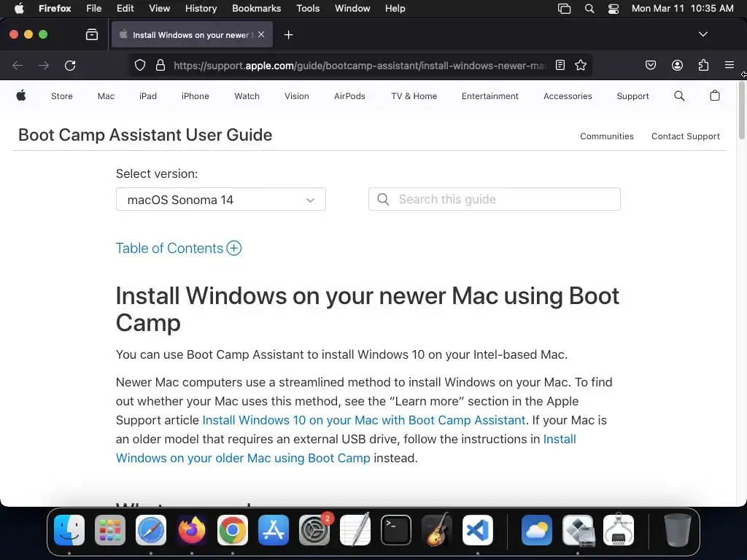Launch Safari from the Dock
Image resolution: width=747 pixels, height=560 pixels.
[151, 530]
